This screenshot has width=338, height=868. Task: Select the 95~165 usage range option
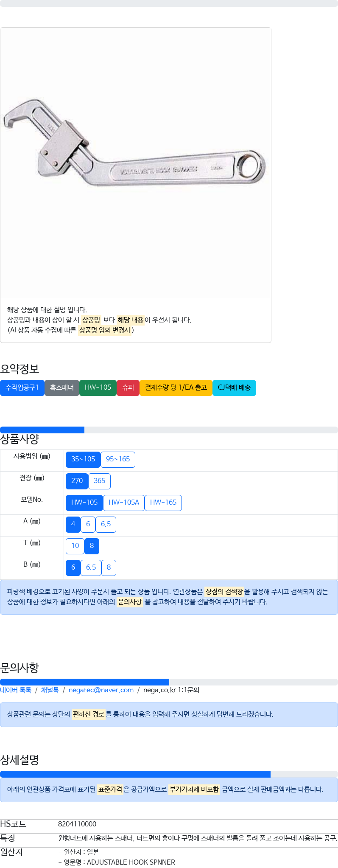[118, 459]
